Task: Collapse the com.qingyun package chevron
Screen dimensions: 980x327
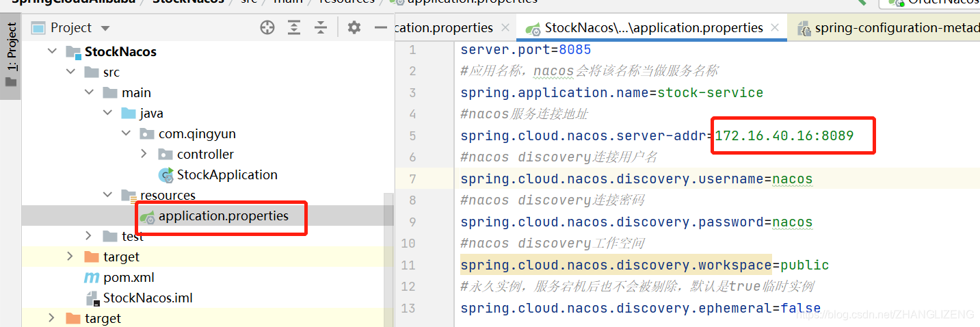Action: (x=126, y=133)
